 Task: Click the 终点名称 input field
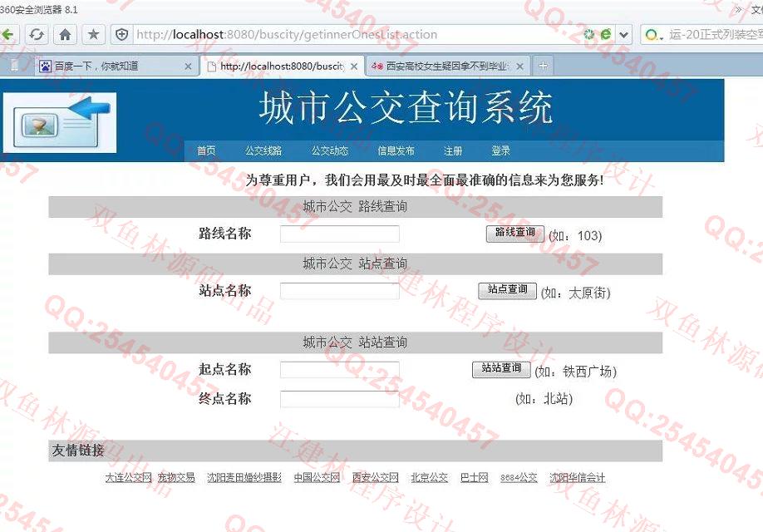340,399
